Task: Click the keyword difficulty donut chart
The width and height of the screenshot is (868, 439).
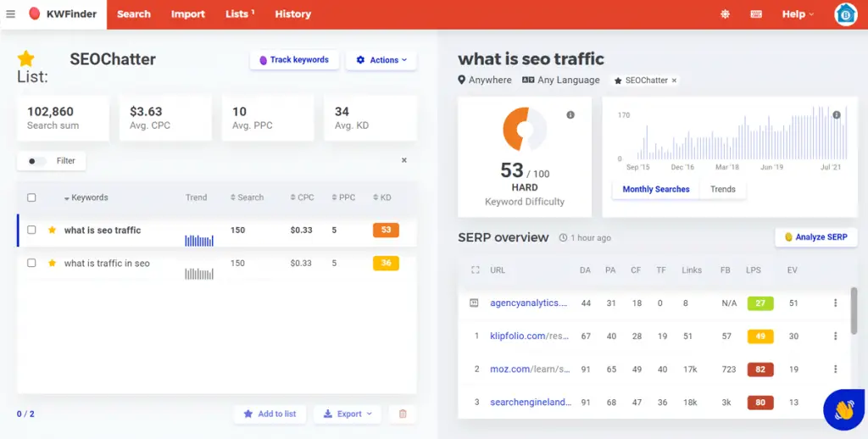Action: click(525, 129)
